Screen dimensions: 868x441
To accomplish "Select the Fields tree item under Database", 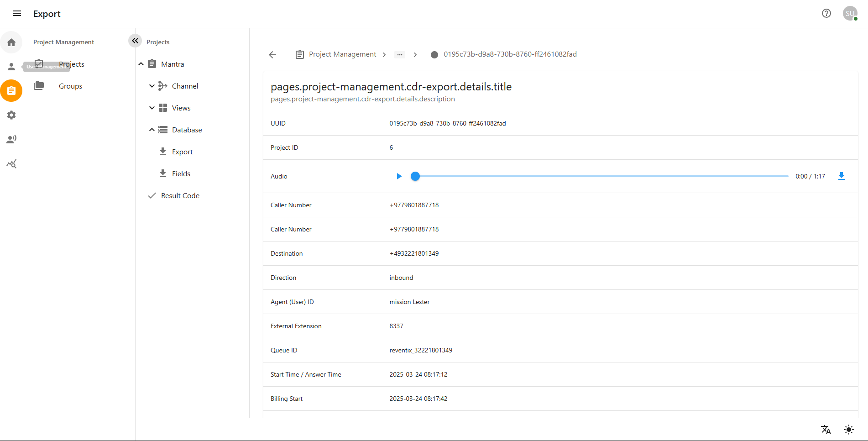I will (181, 173).
